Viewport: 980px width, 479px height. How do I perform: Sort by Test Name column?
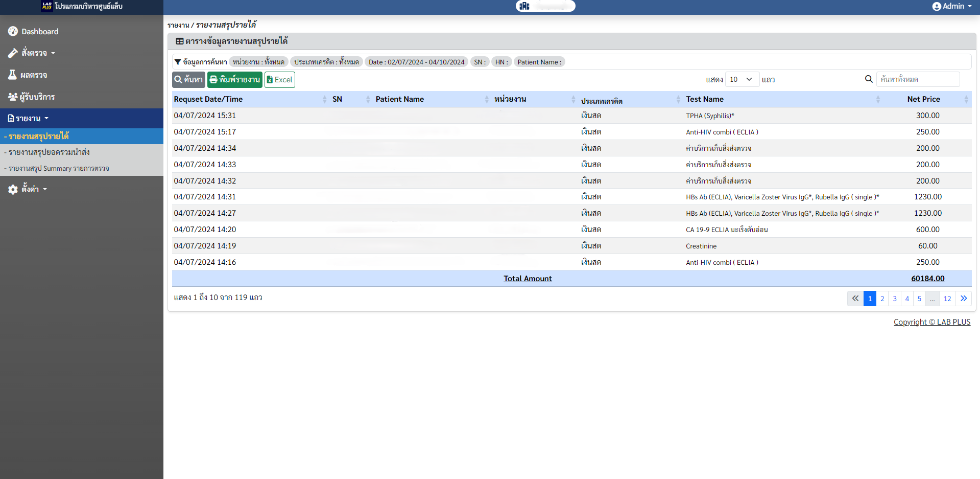pos(705,99)
